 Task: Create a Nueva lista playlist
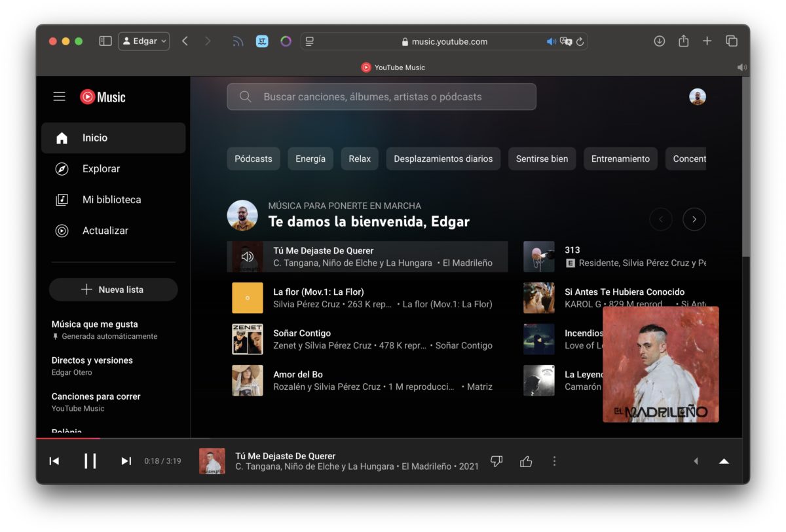coord(113,290)
